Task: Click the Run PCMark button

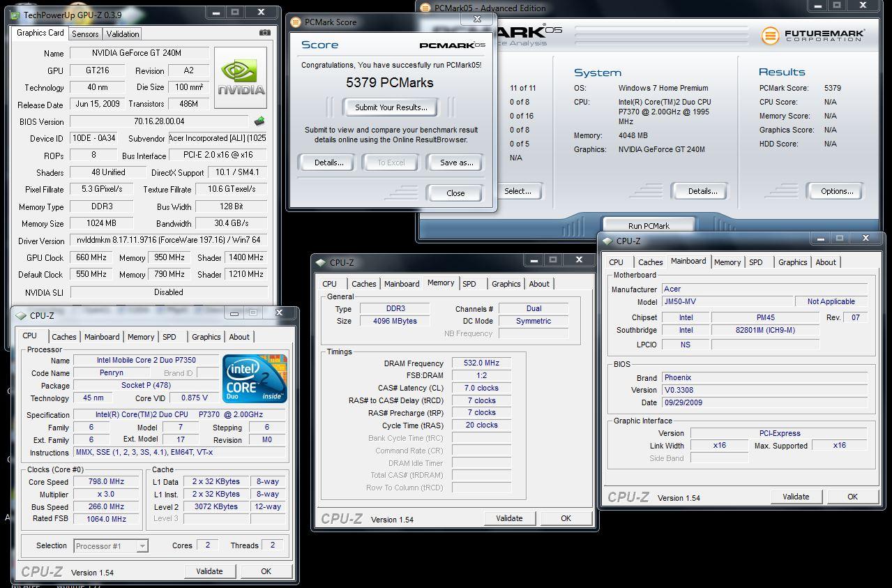Action: pyautogui.click(x=649, y=226)
